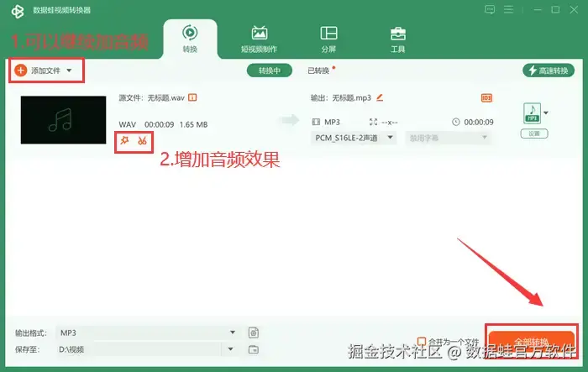Viewport: 588px width, 372px height.
Task: Expand the 添加文件 dropdown arrow
Action: pyautogui.click(x=69, y=71)
